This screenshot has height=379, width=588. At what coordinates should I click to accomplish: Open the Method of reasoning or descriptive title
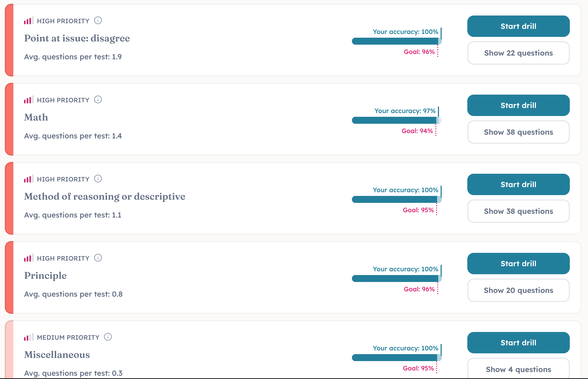pyautogui.click(x=105, y=196)
